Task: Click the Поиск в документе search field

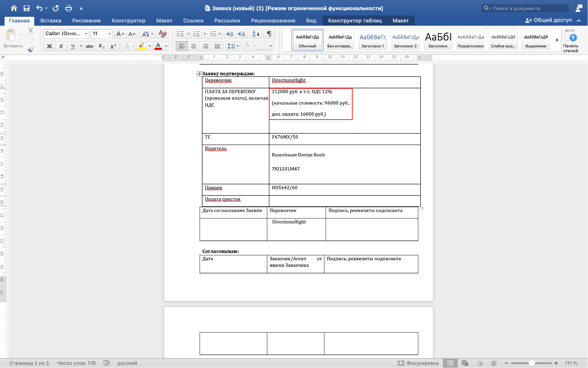Action: pos(525,8)
